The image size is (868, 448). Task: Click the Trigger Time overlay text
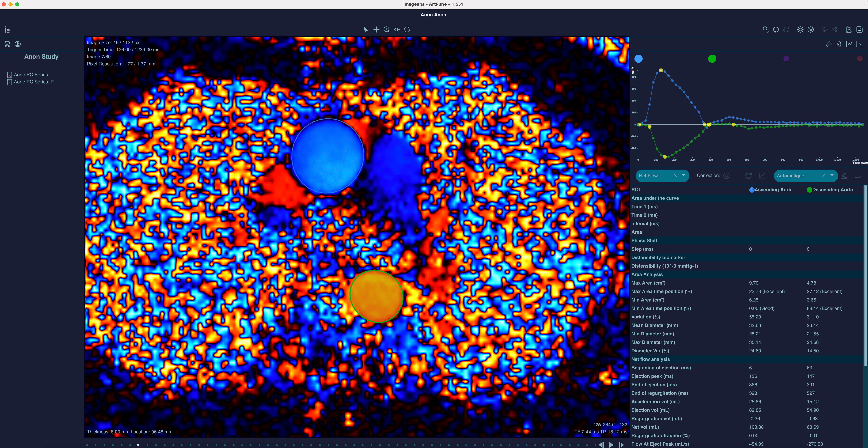(123, 50)
